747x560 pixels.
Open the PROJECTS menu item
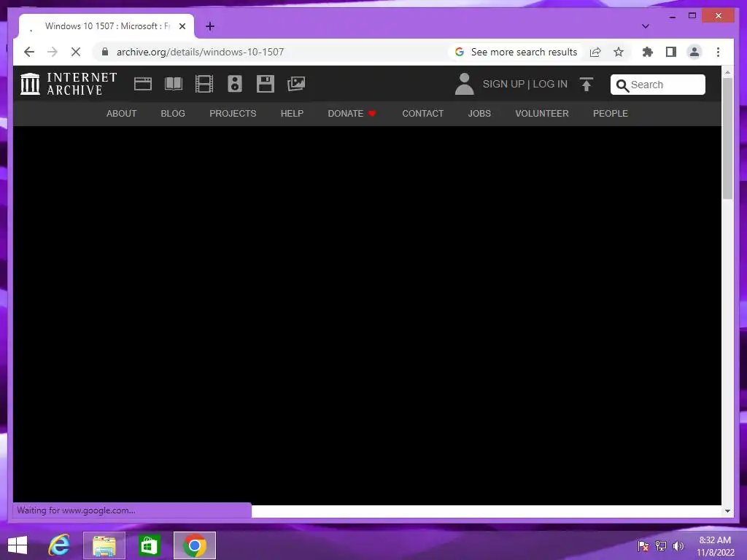coord(233,113)
